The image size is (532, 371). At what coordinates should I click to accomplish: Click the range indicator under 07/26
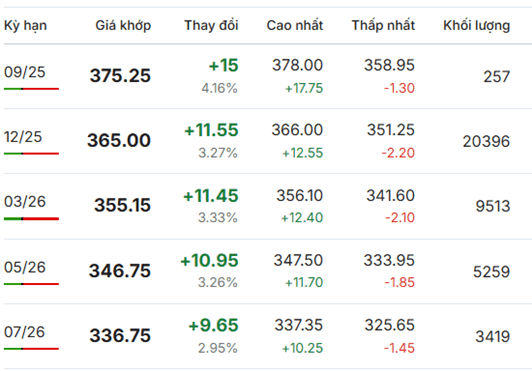click(32, 349)
